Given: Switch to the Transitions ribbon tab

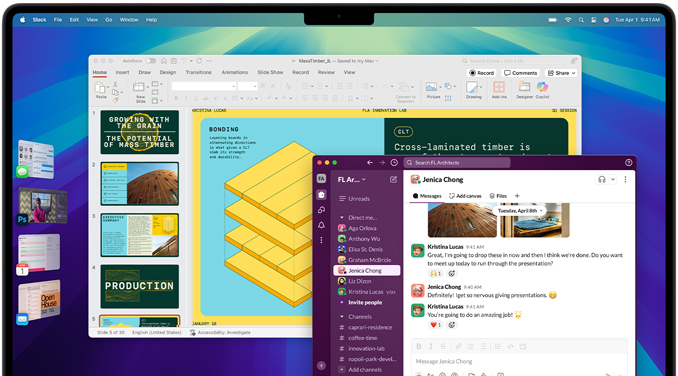Looking at the screenshot, I should coord(198,72).
